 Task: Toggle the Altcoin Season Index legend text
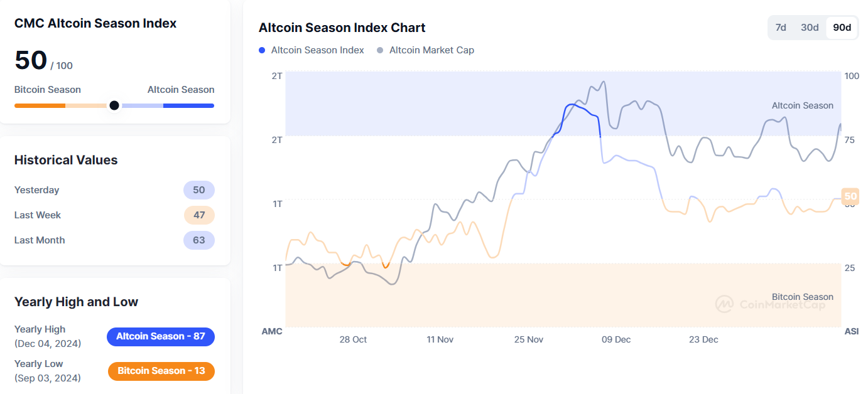(317, 50)
